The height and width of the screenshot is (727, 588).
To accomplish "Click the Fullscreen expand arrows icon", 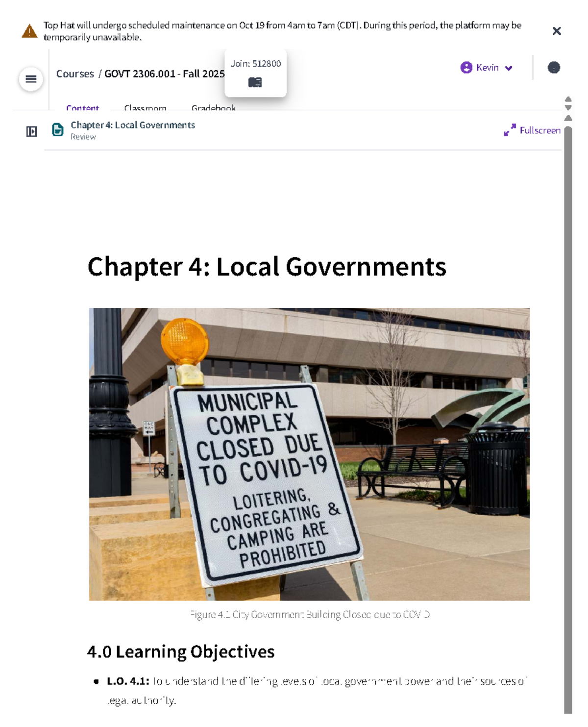I will tap(510, 130).
